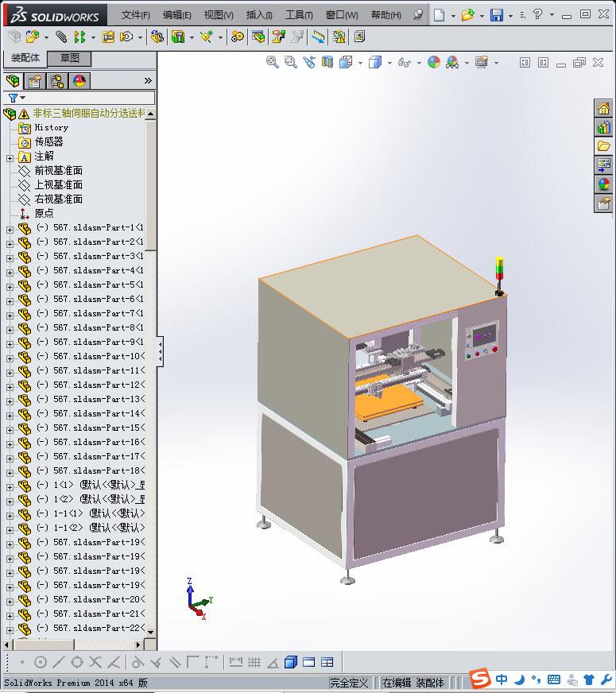616x693 pixels.
Task: Toggle Sogou half-moon full-width mode
Action: point(520,679)
